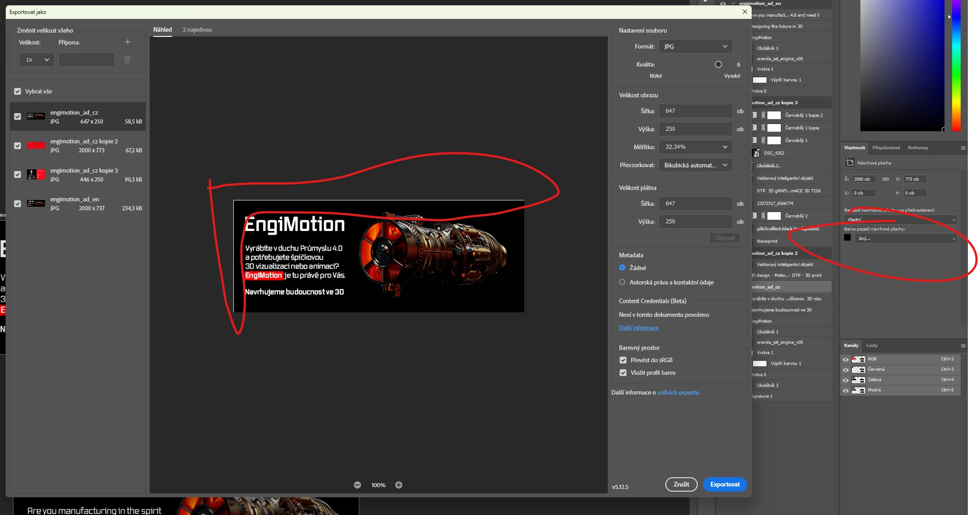Open the Jiný… background color dropdown
The height and width of the screenshot is (515, 980).
[906, 238]
